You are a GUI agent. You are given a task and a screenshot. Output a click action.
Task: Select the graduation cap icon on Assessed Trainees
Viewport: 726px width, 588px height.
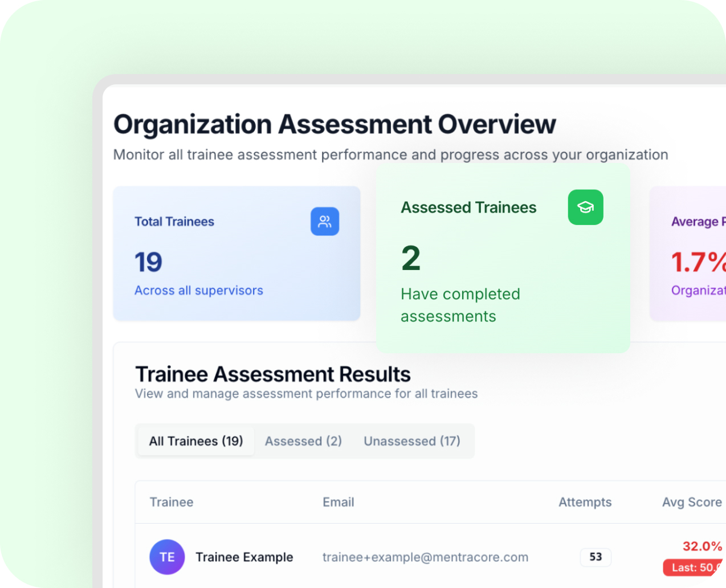click(585, 207)
